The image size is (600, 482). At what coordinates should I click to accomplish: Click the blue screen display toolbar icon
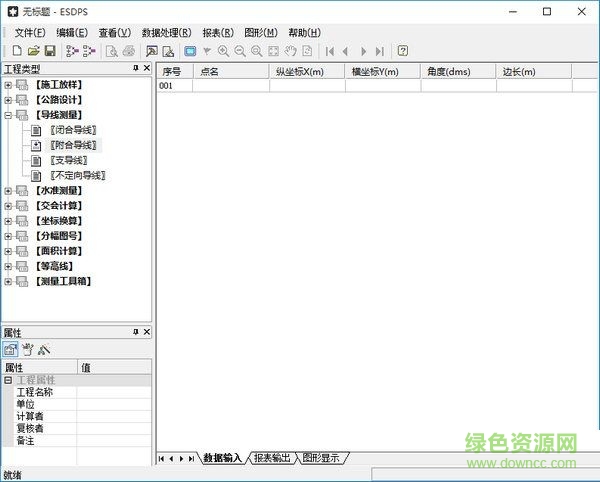pos(190,51)
